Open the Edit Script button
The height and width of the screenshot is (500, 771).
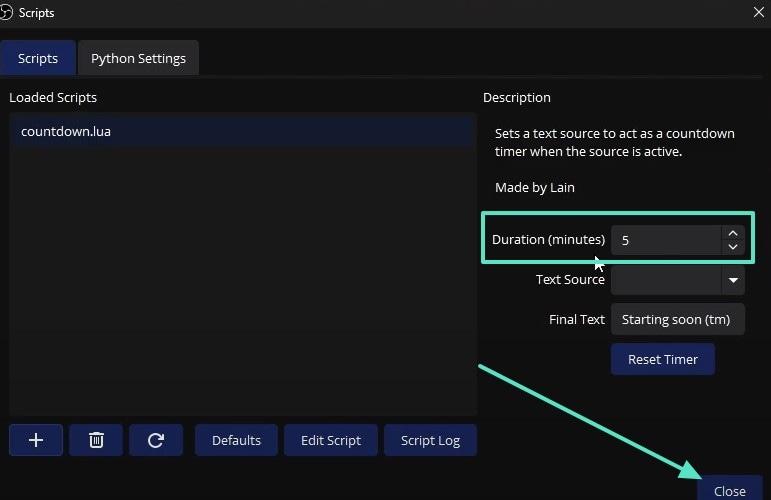click(x=331, y=440)
